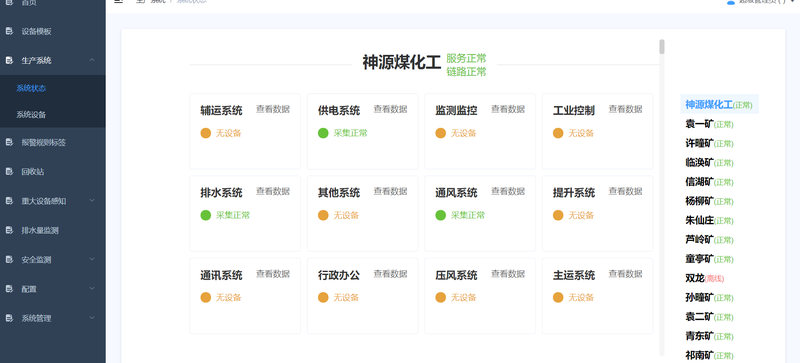Select 信湖矿 in the mine list

710,182
